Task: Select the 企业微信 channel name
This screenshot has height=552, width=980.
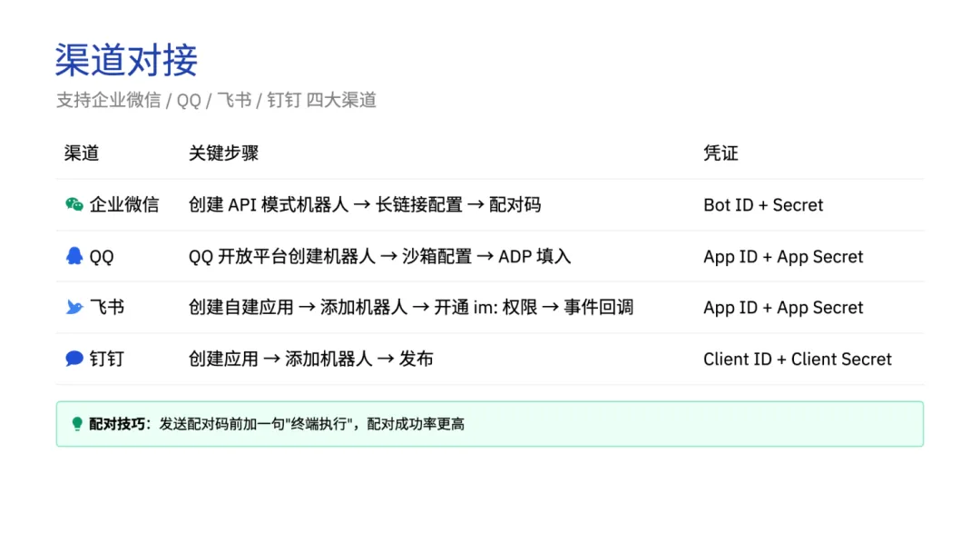Action: coord(124,204)
